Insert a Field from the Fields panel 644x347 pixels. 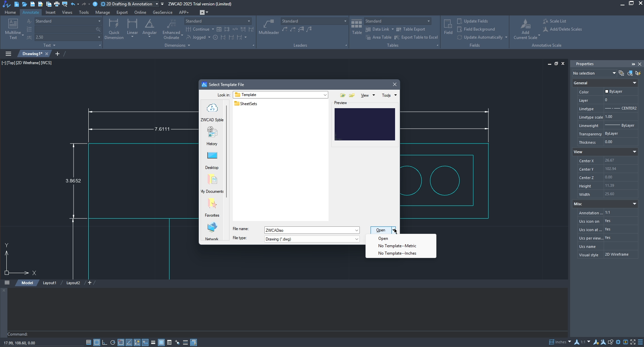tap(448, 27)
